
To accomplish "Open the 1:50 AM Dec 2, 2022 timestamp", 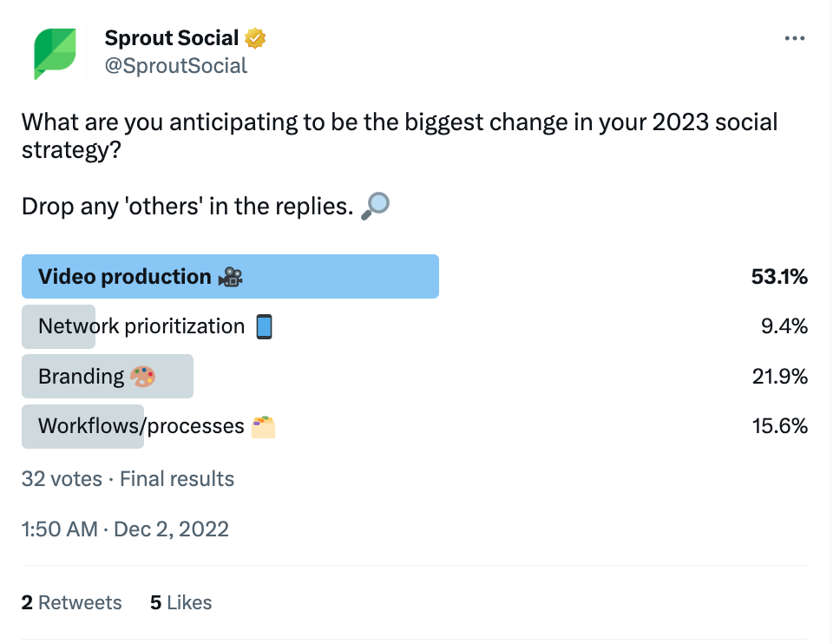I will point(126,529).
